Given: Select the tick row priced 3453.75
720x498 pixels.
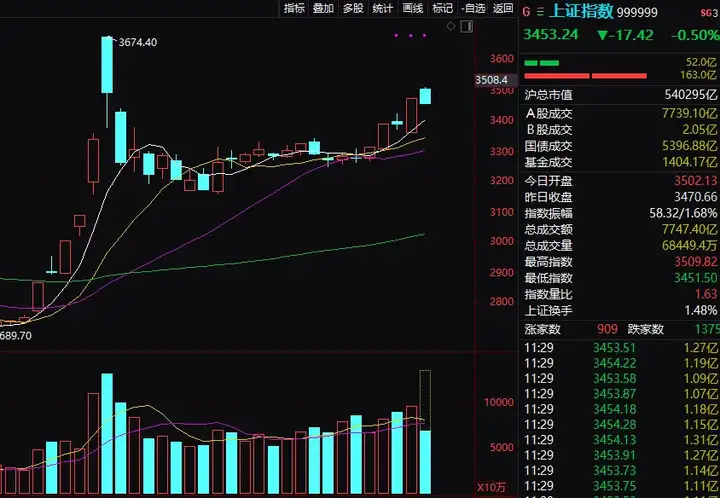Looking at the screenshot, I should pos(620,486).
